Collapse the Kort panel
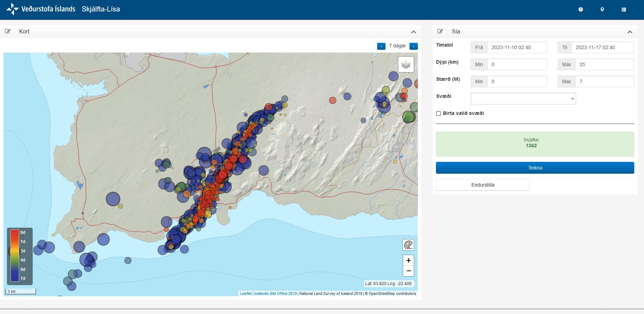The width and height of the screenshot is (644, 314). 414,32
